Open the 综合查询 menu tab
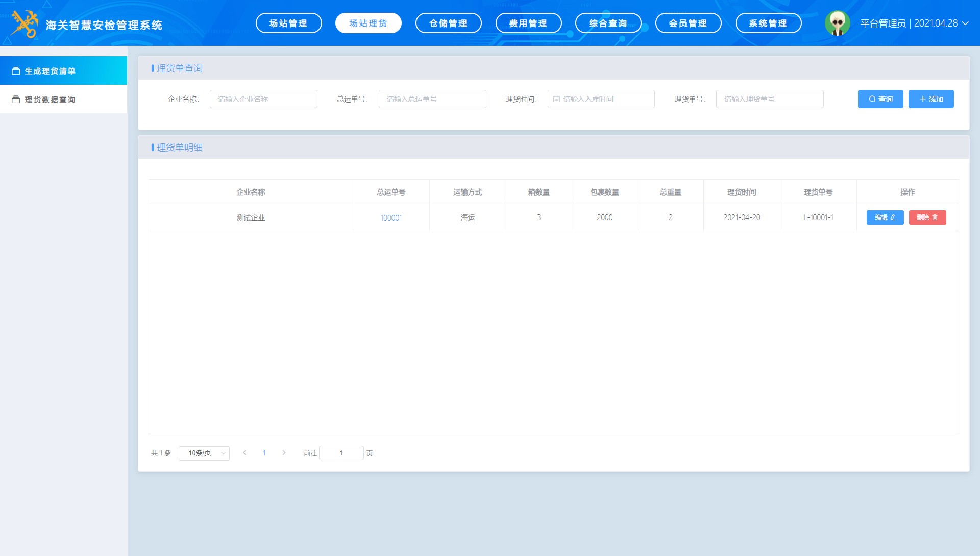This screenshot has height=556, width=980. tap(608, 23)
